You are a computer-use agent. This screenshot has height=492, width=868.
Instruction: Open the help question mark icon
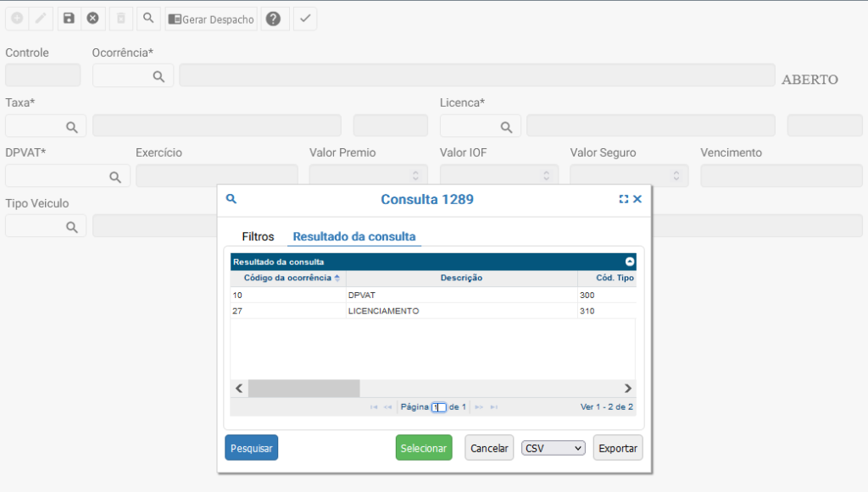point(273,19)
